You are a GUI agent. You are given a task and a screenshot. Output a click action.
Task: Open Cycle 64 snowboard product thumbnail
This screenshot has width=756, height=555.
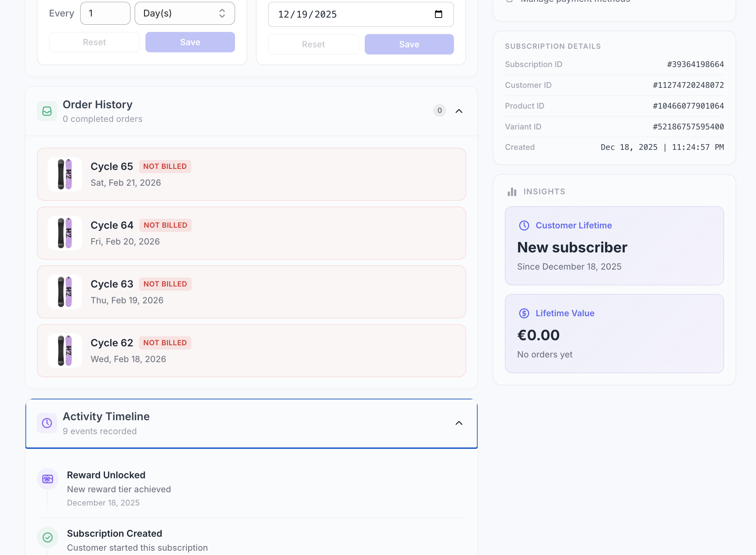pyautogui.click(x=65, y=233)
